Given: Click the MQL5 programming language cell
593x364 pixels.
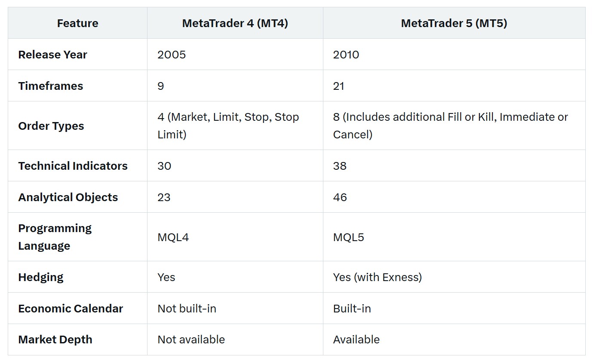Looking at the screenshot, I should [349, 237].
